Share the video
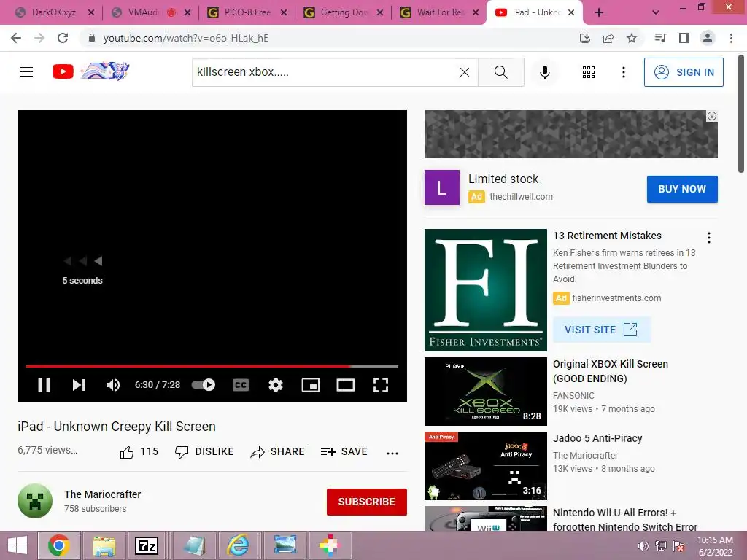 277,452
